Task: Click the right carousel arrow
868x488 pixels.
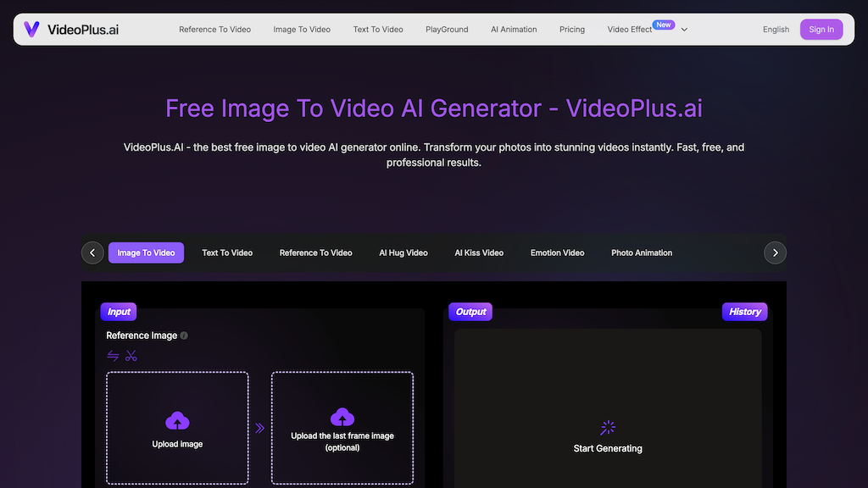Action: point(775,252)
